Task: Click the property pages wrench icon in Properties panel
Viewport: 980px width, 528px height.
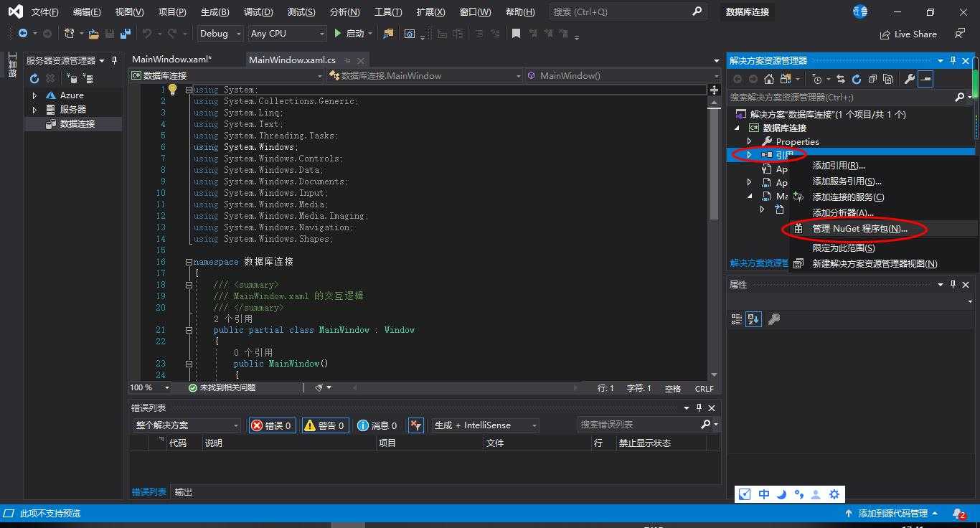Action: coord(773,319)
